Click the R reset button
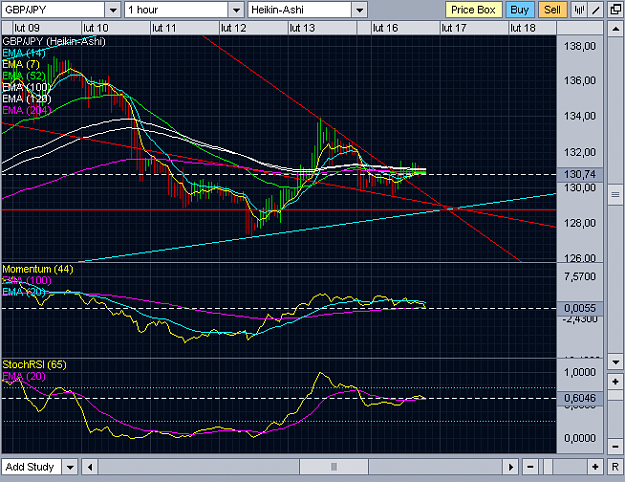 click(615, 466)
